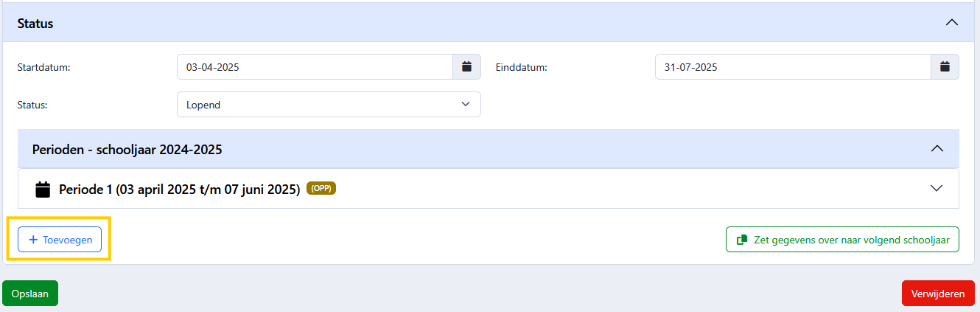The height and width of the screenshot is (312, 980).
Task: Focus the Einddatum field with 31-07-2025
Action: [793, 67]
